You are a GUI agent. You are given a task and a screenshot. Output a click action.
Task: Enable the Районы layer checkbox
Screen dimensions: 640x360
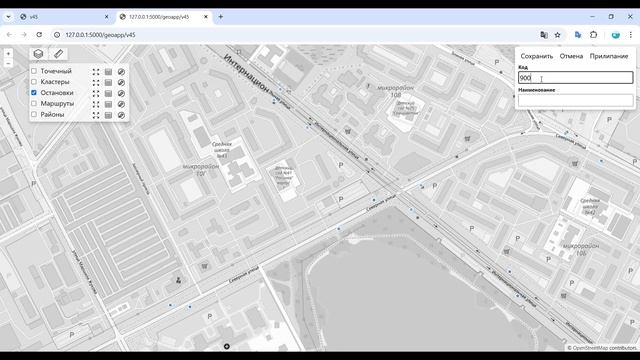(x=34, y=114)
